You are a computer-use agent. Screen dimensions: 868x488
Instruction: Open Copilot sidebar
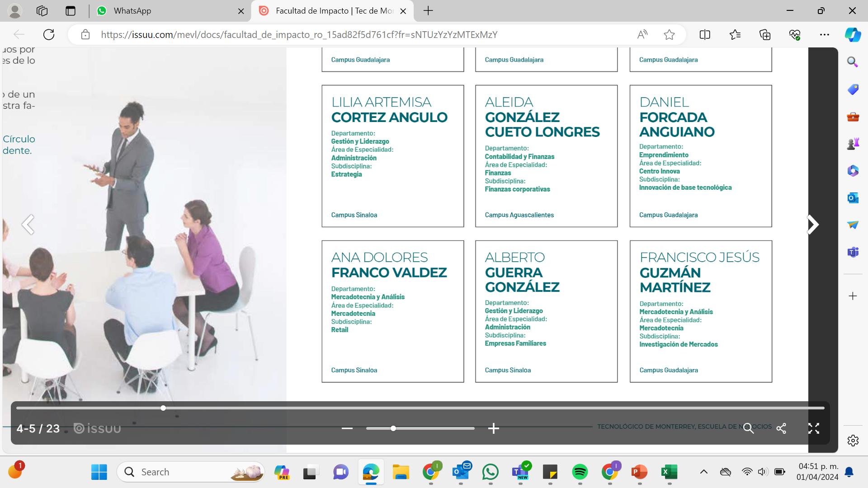853,35
